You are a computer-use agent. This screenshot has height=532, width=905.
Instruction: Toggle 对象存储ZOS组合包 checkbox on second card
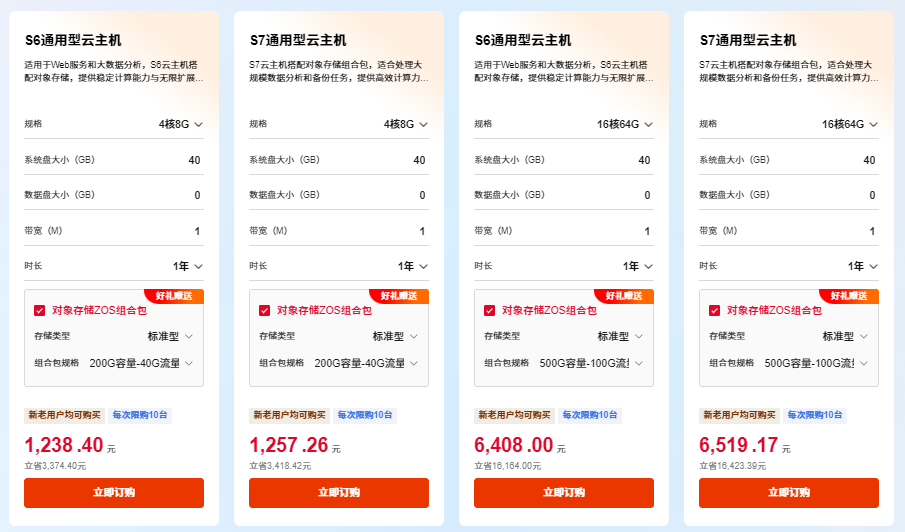click(x=264, y=310)
